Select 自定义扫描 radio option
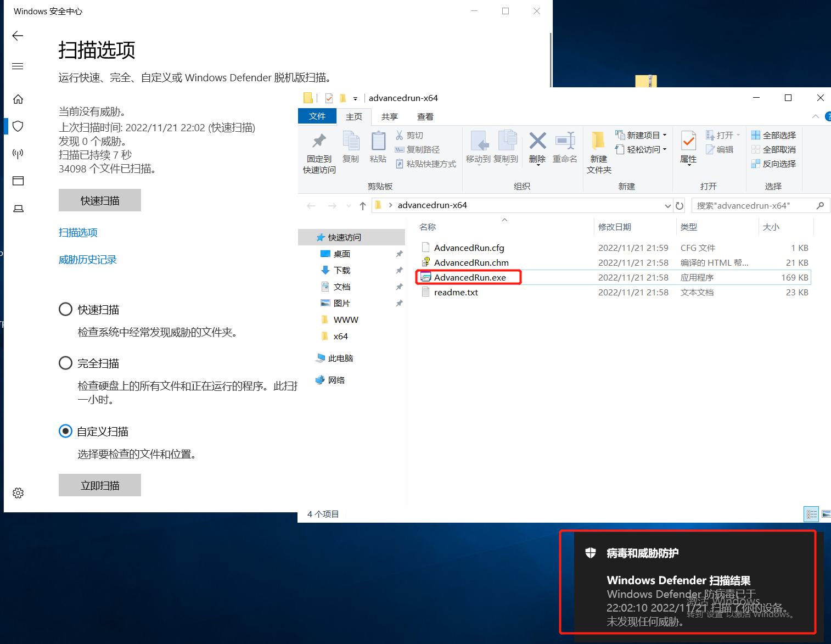831x644 pixels. point(65,431)
